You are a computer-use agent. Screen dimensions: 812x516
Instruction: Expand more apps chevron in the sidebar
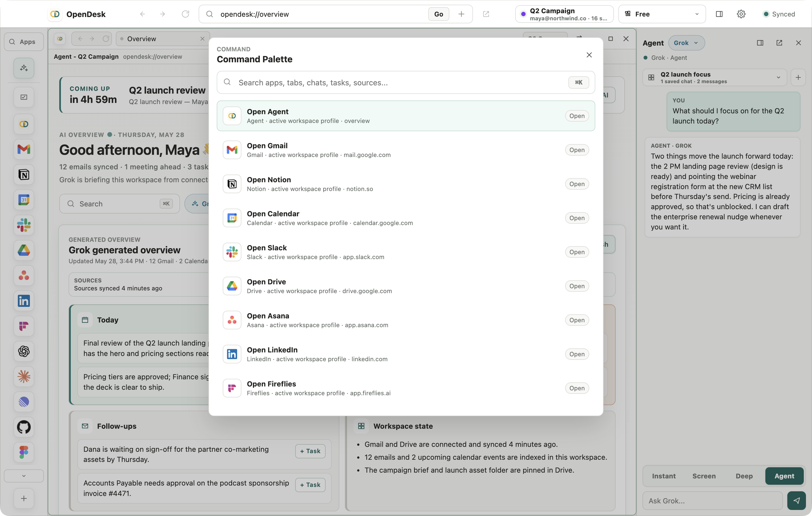24,476
